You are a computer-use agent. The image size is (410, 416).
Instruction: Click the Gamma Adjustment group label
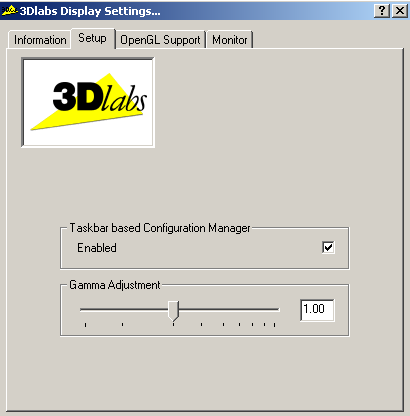(x=115, y=285)
